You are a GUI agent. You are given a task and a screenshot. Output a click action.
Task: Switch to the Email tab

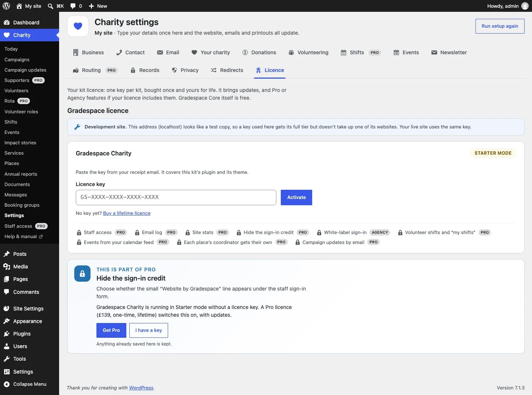[168, 52]
